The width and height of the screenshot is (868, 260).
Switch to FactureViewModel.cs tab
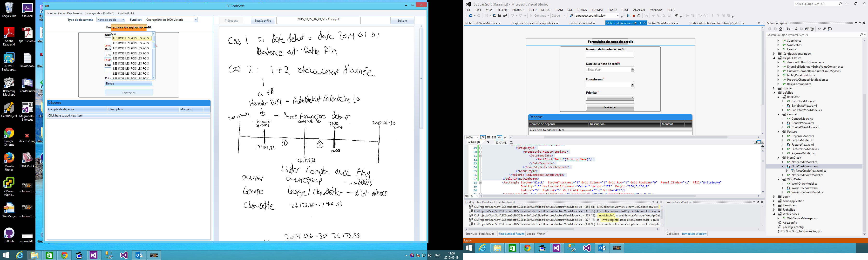pyautogui.click(x=661, y=23)
